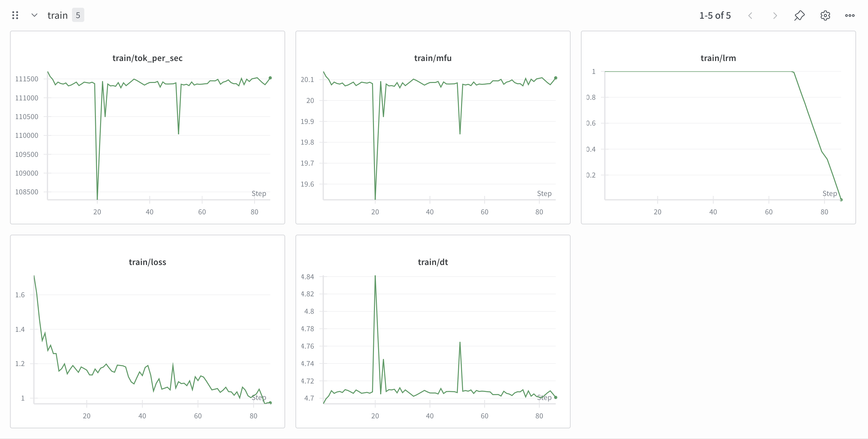Select the train/mfu chart title
Image resolution: width=868 pixels, height=439 pixels.
(433, 58)
